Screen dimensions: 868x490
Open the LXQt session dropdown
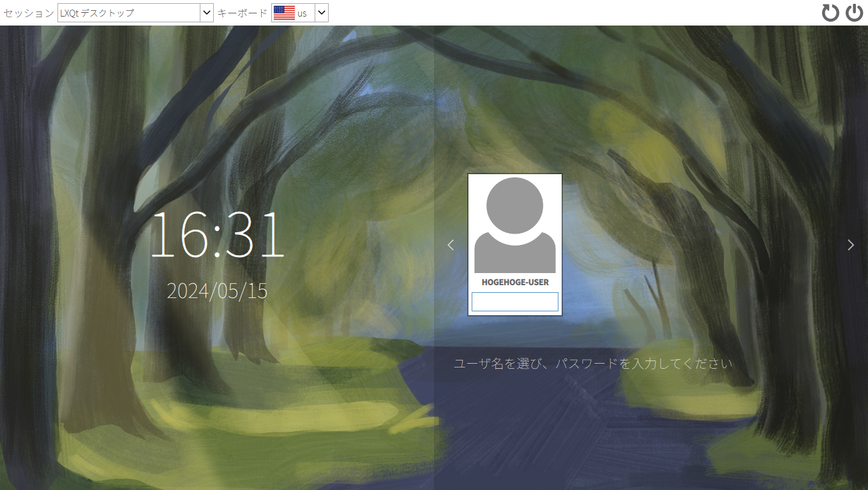tap(135, 13)
